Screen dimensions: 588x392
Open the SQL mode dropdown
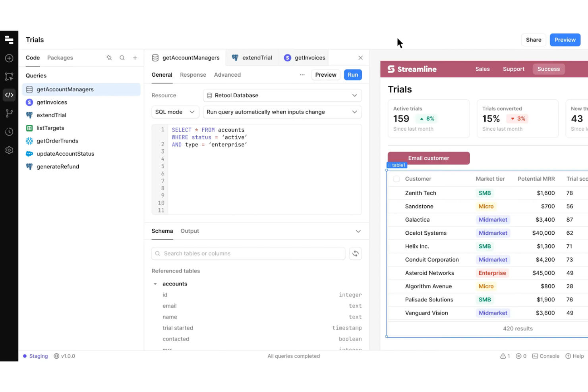(x=175, y=112)
